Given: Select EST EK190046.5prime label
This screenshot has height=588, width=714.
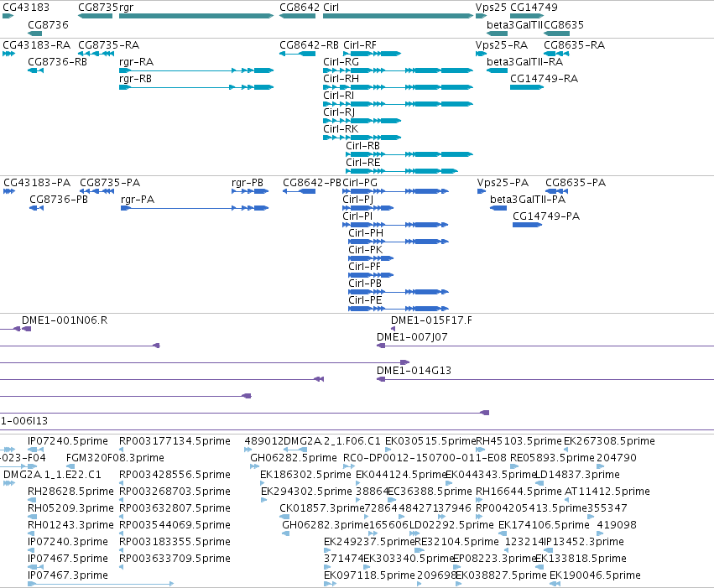Looking at the screenshot, I should [x=595, y=575].
